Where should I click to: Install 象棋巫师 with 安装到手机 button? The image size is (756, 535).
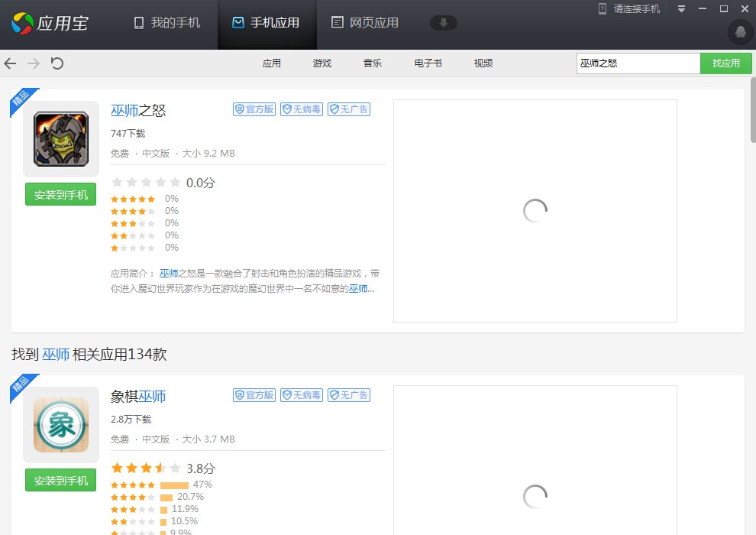(x=61, y=481)
